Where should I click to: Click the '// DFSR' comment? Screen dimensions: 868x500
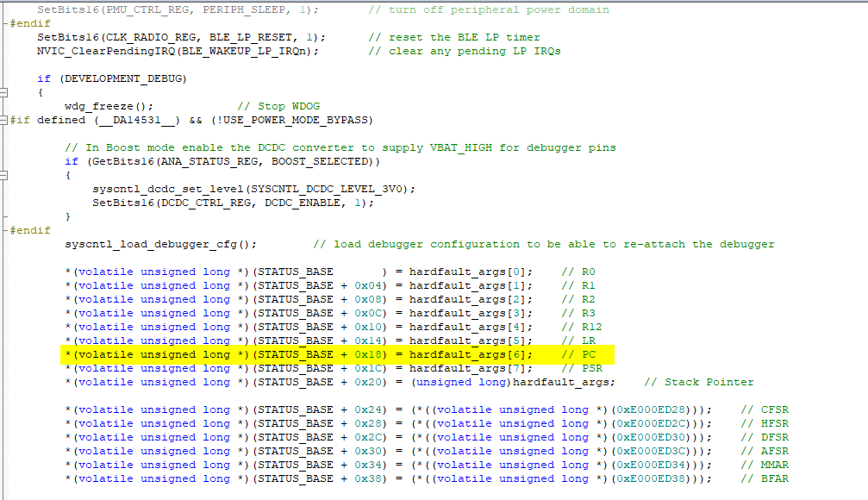click(765, 437)
